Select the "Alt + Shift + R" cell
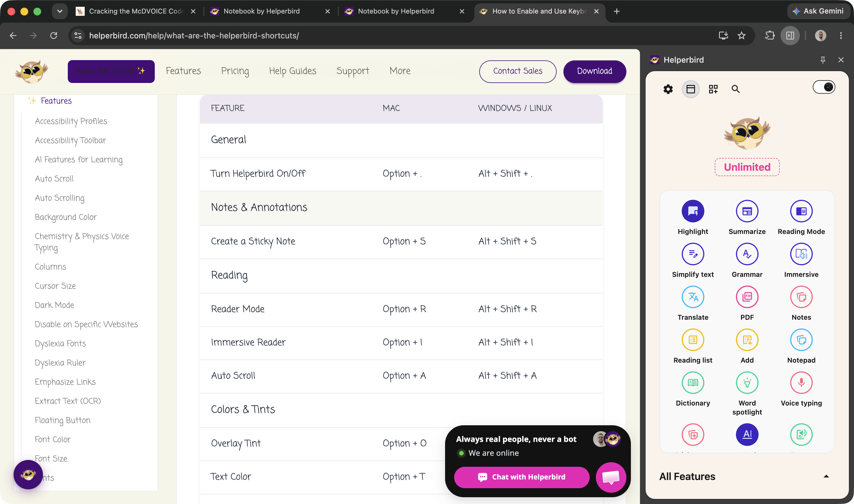854x504 pixels. (507, 309)
